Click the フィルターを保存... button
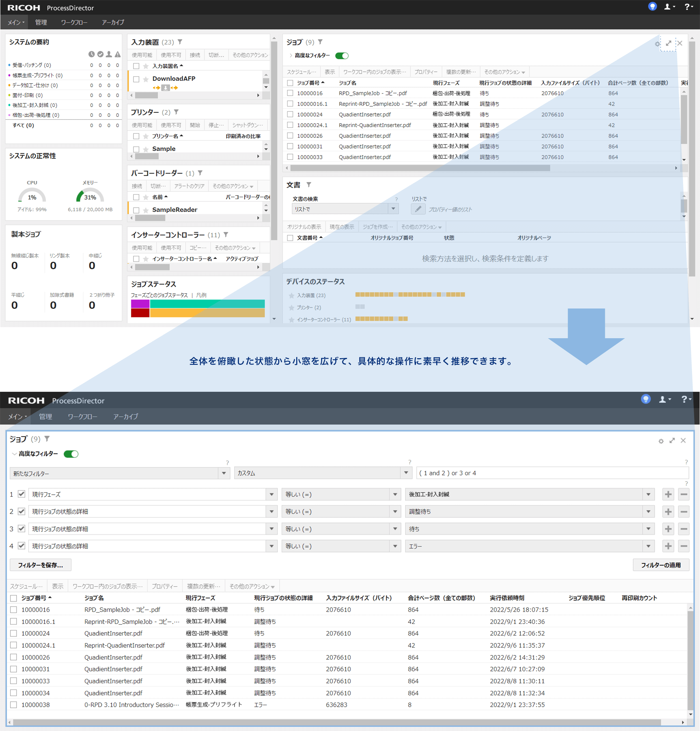The image size is (700, 731). click(40, 565)
